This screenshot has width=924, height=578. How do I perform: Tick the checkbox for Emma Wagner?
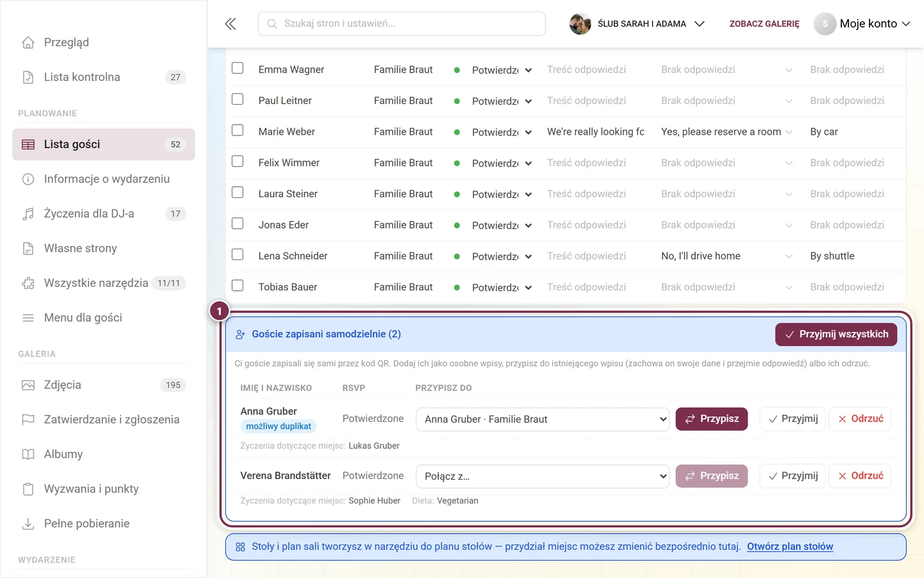coord(237,68)
